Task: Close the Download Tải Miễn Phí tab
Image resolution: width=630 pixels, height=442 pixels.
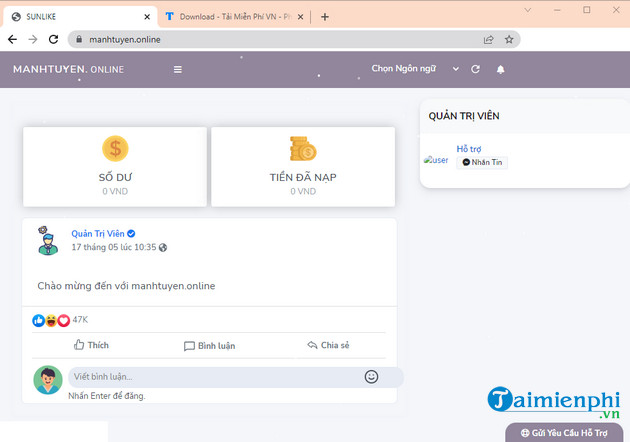Action: coord(300,17)
